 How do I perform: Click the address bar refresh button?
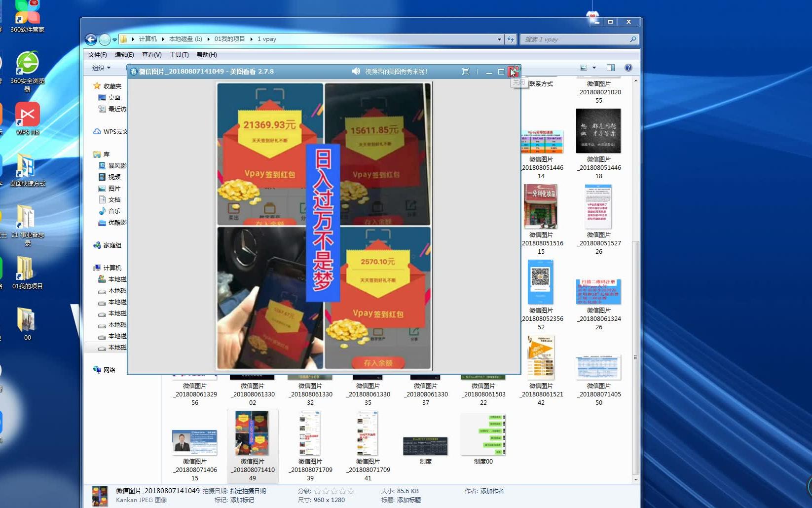[511, 39]
